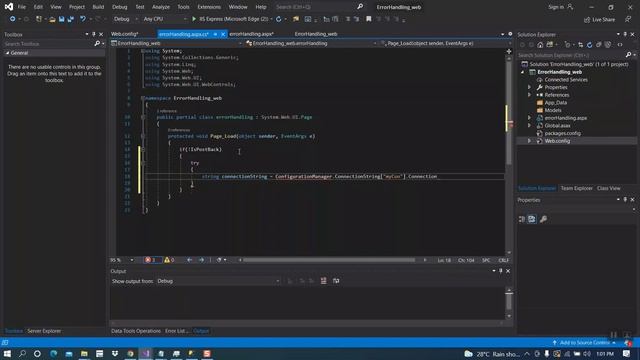Open Visual Studio from taskbar
This screenshot has height=360, width=640.
pyautogui.click(x=146, y=353)
